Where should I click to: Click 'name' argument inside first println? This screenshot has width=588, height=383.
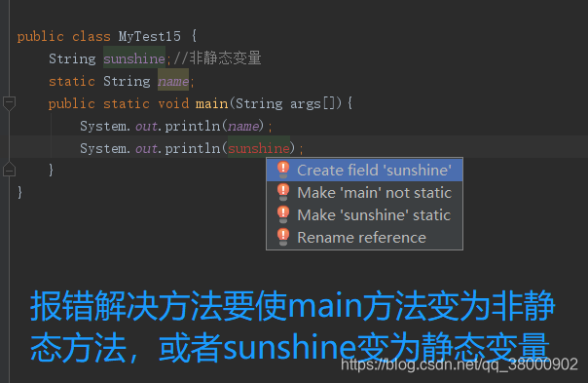point(243,126)
